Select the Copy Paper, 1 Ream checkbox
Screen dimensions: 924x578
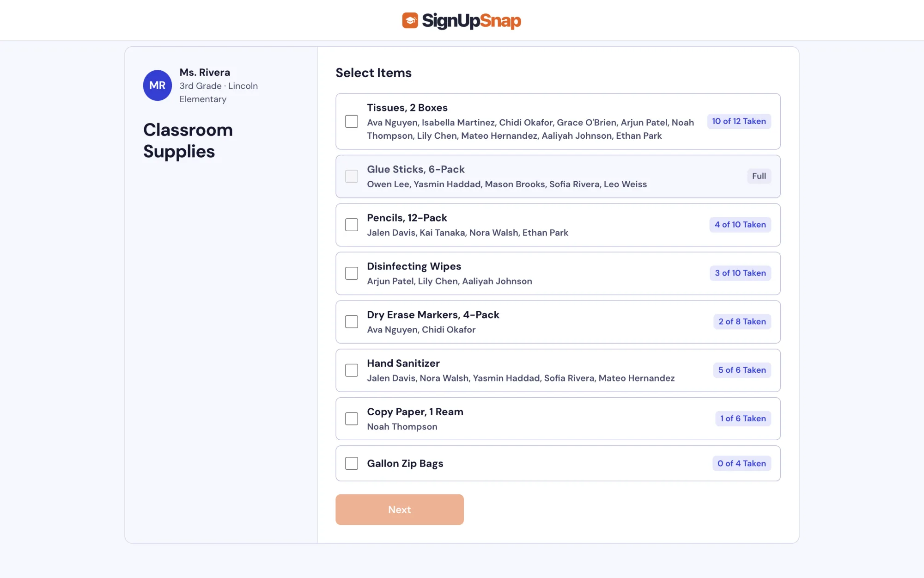coord(352,419)
